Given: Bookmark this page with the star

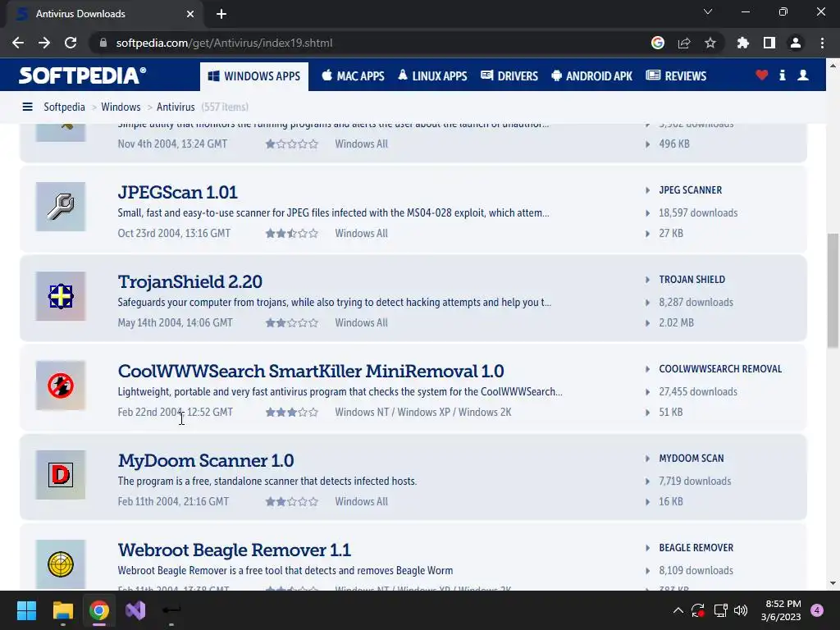Looking at the screenshot, I should pos(710,43).
